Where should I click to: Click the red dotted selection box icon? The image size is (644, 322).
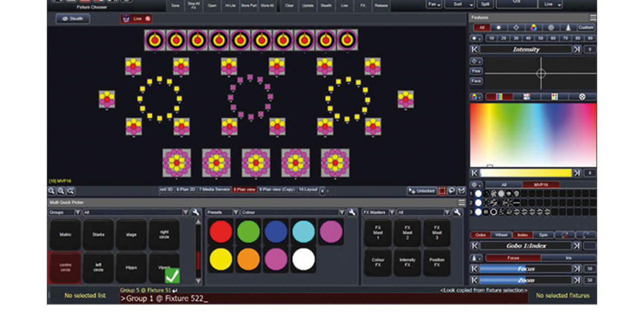click(x=442, y=191)
